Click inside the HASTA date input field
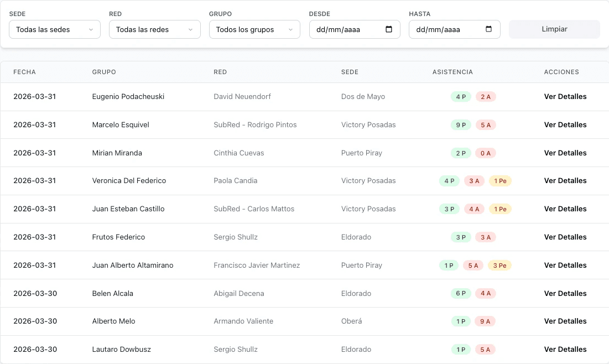 tap(448, 29)
